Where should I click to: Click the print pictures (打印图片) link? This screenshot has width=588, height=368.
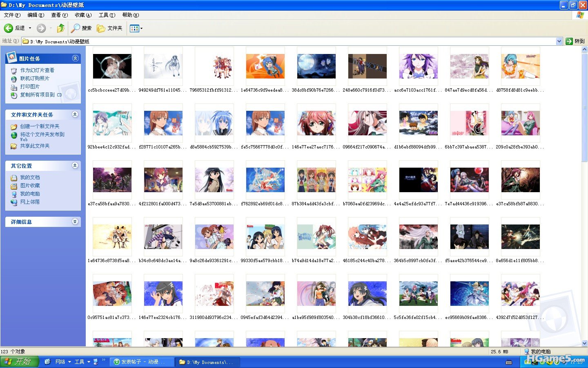tap(30, 87)
